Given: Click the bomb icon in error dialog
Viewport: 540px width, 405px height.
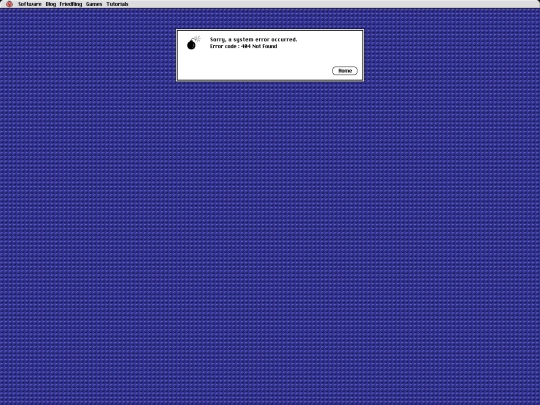Looking at the screenshot, I should coord(193,43).
